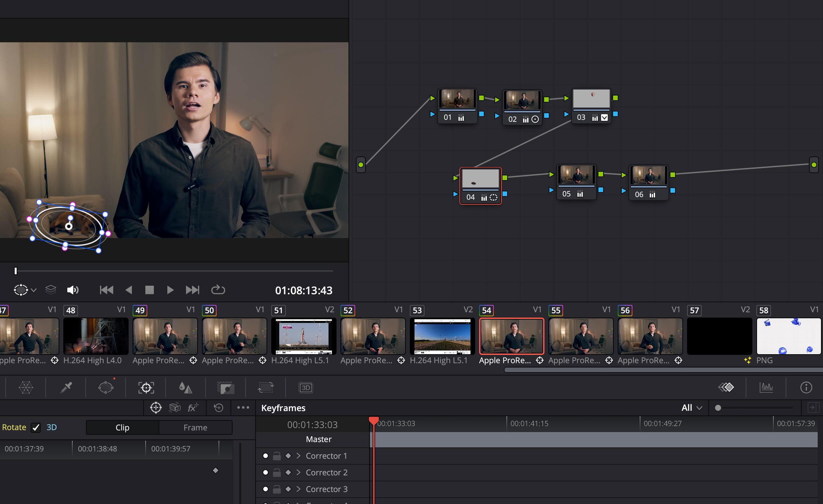Viewport: 823px width, 504px height.
Task: Show the Keyframes palette icon
Action: (726, 387)
